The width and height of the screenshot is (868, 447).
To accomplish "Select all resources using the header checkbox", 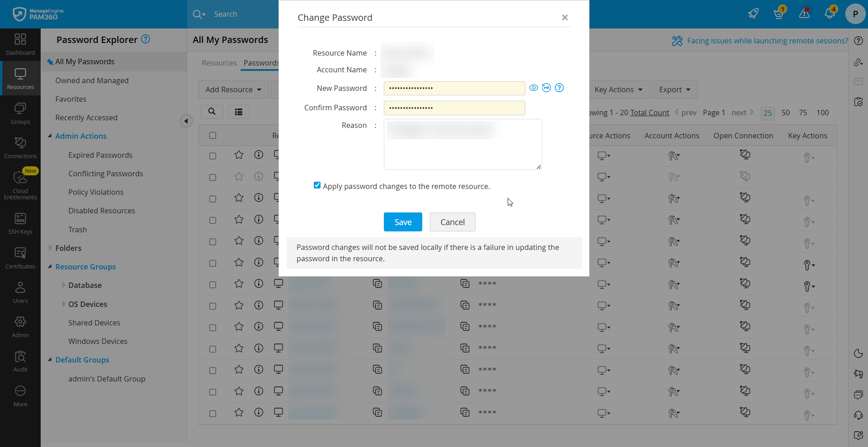I will tap(212, 135).
